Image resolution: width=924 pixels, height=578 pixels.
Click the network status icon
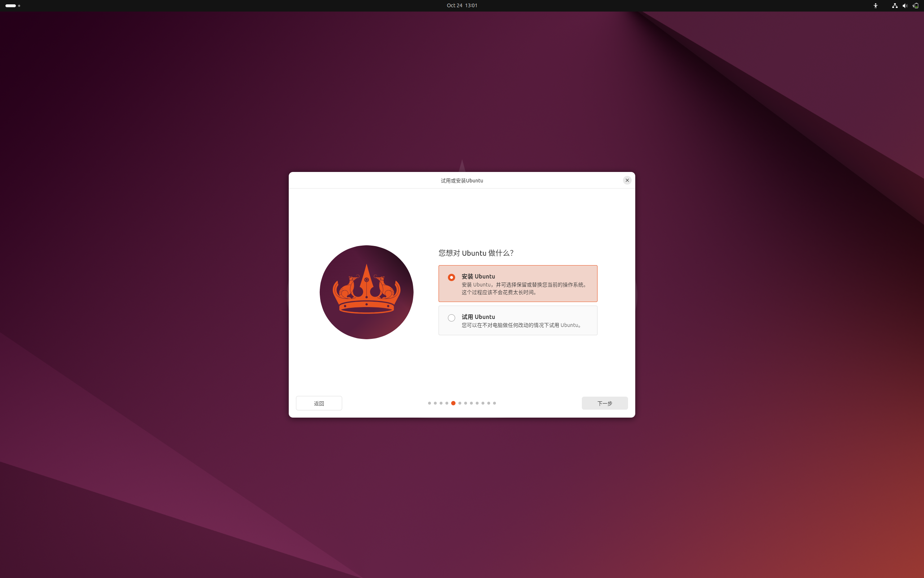[895, 5]
